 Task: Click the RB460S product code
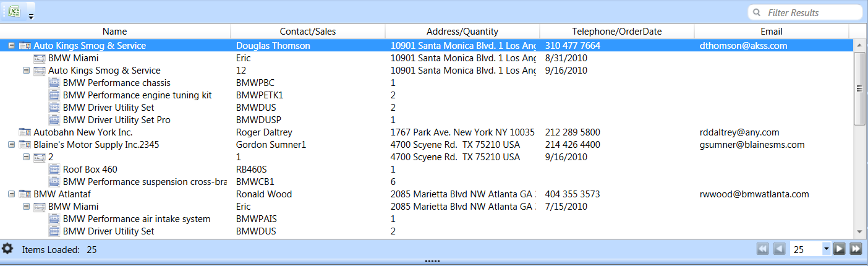coord(252,169)
